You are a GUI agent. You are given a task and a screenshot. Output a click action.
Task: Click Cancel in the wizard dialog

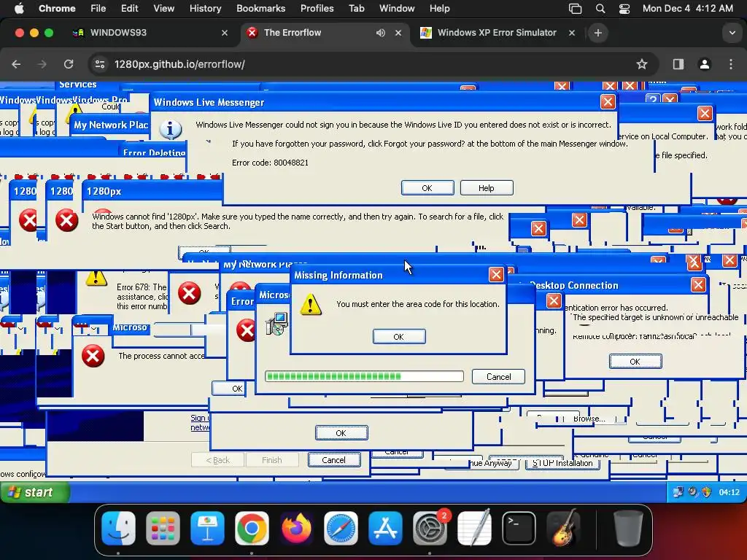[334, 460]
